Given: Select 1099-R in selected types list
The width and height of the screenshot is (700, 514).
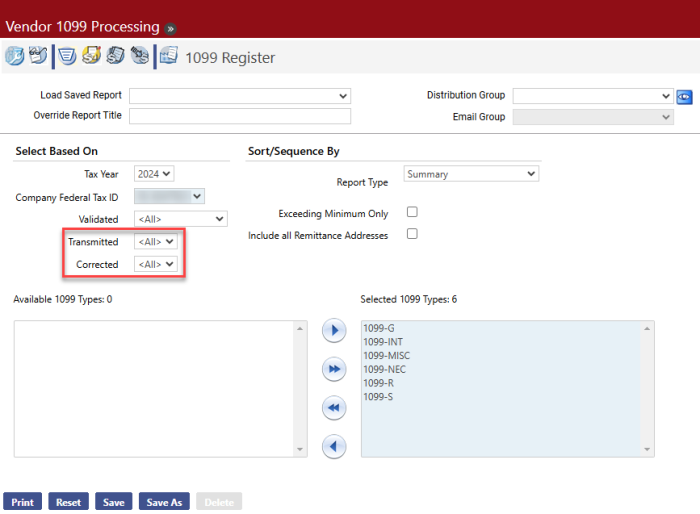Looking at the screenshot, I should coord(501,383).
